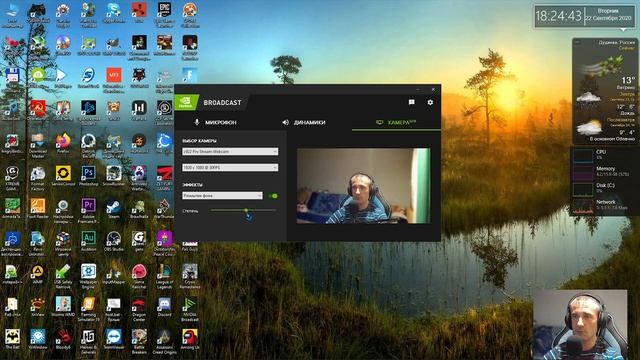Switch to the Микрофон tab
This screenshot has height=360, width=640.
216,122
